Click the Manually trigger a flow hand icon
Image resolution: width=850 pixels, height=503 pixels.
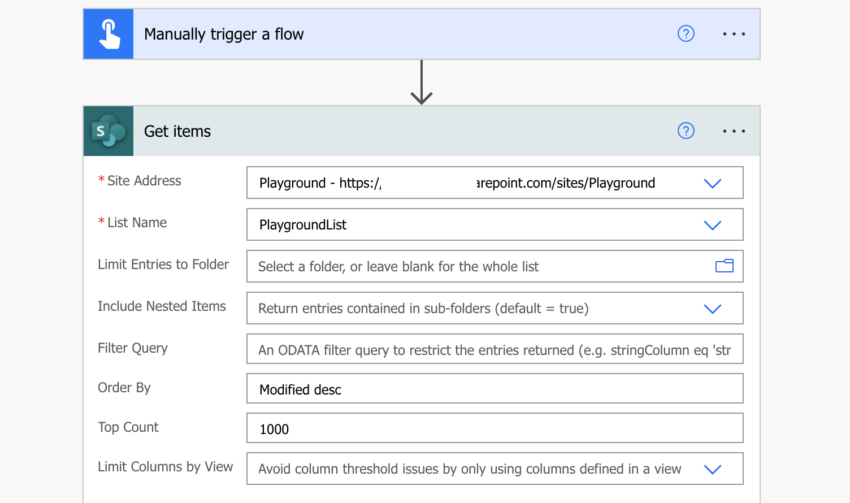[108, 34]
